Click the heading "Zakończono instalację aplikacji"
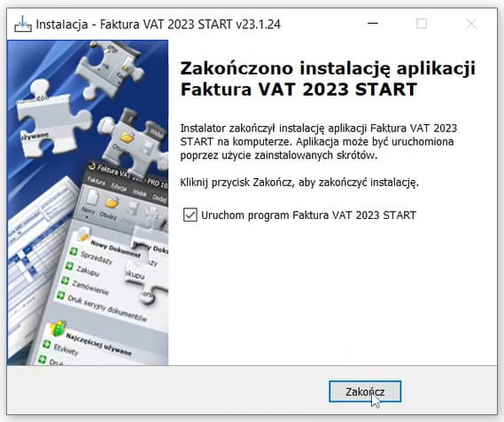Screen dimensions: 504x422 (328, 68)
